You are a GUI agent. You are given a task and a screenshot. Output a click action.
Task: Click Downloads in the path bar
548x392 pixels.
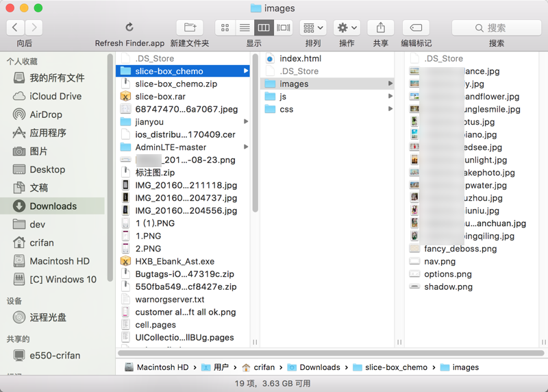click(314, 367)
